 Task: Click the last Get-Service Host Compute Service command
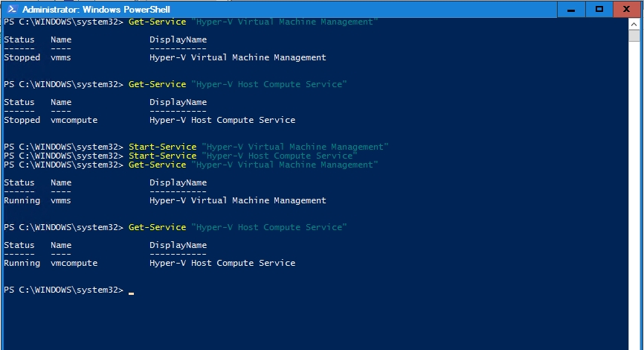(x=237, y=227)
